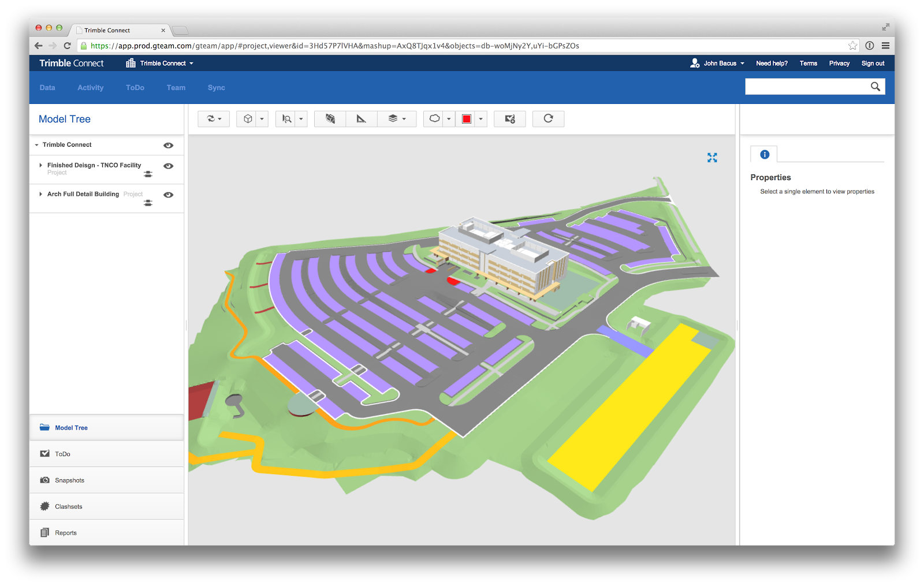924x586 pixels.
Task: Open a new browser tab
Action: (x=181, y=31)
